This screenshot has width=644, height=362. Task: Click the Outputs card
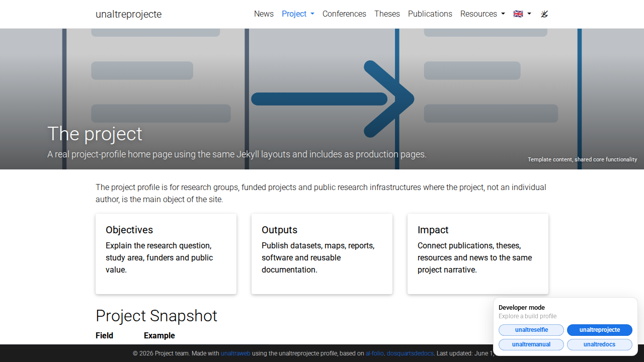tap(322, 254)
